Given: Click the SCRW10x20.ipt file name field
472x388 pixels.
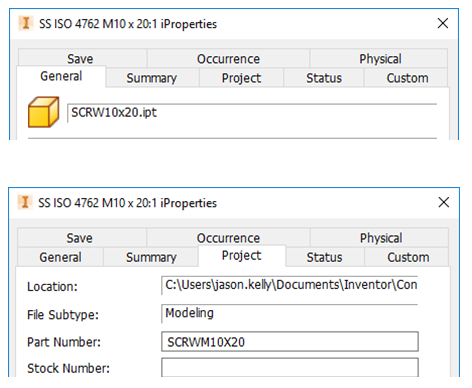Looking at the screenshot, I should (x=252, y=113).
